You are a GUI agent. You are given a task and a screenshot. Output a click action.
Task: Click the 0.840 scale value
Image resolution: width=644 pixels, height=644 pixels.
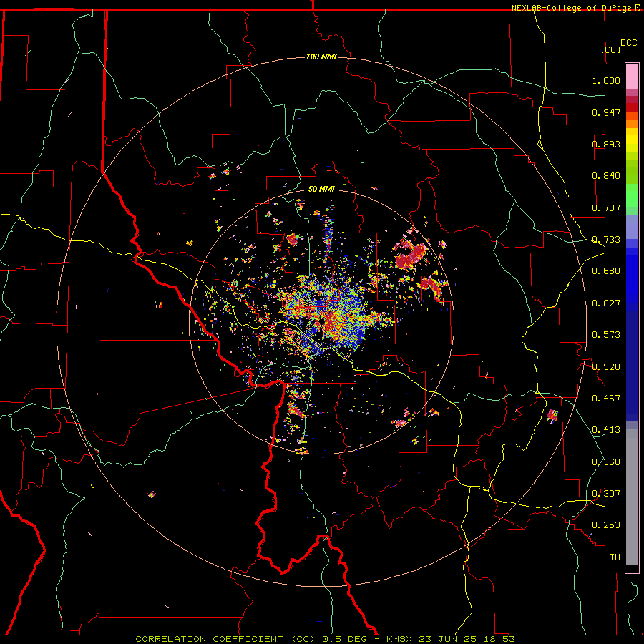[606, 176]
